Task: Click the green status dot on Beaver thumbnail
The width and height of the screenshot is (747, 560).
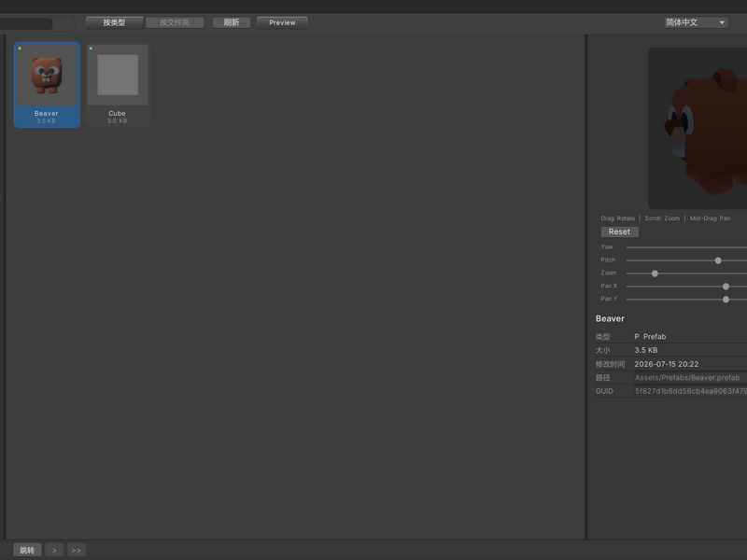Action: (x=20, y=49)
